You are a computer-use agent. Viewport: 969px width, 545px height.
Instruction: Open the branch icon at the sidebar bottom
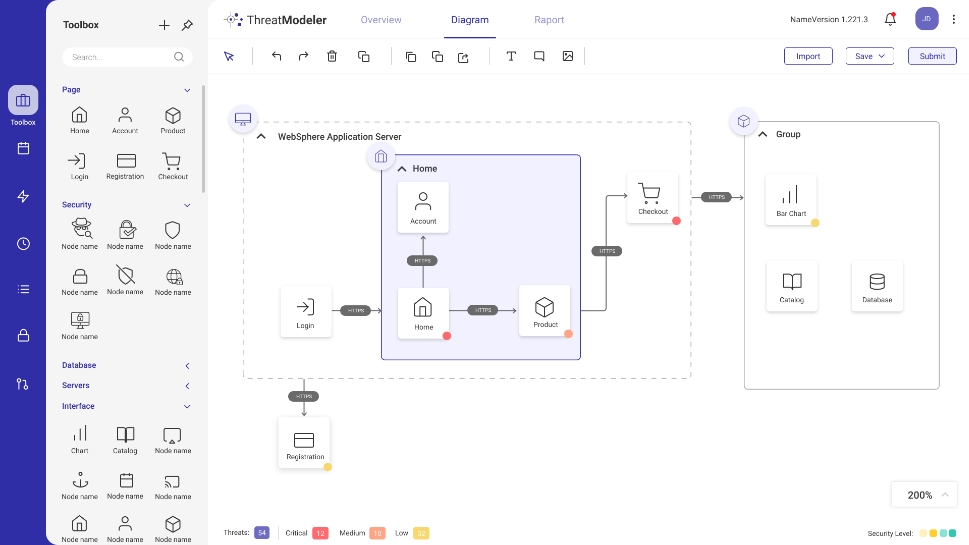(x=23, y=384)
